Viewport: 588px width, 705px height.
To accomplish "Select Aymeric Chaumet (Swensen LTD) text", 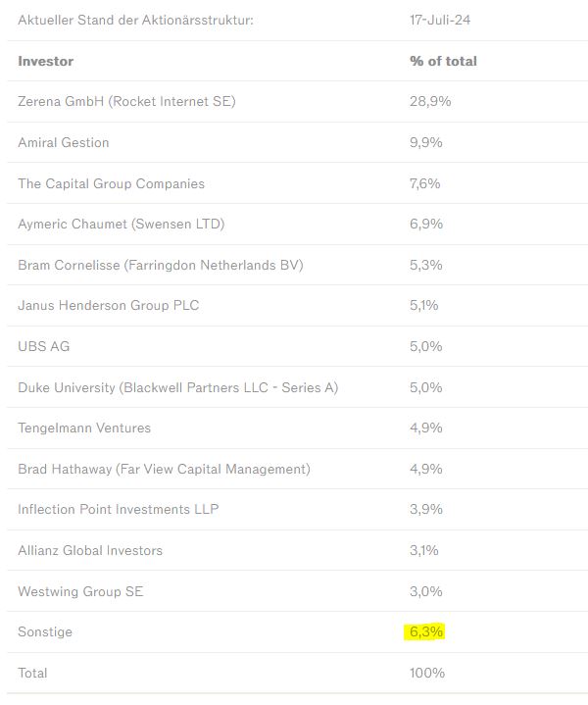I will [x=121, y=224].
